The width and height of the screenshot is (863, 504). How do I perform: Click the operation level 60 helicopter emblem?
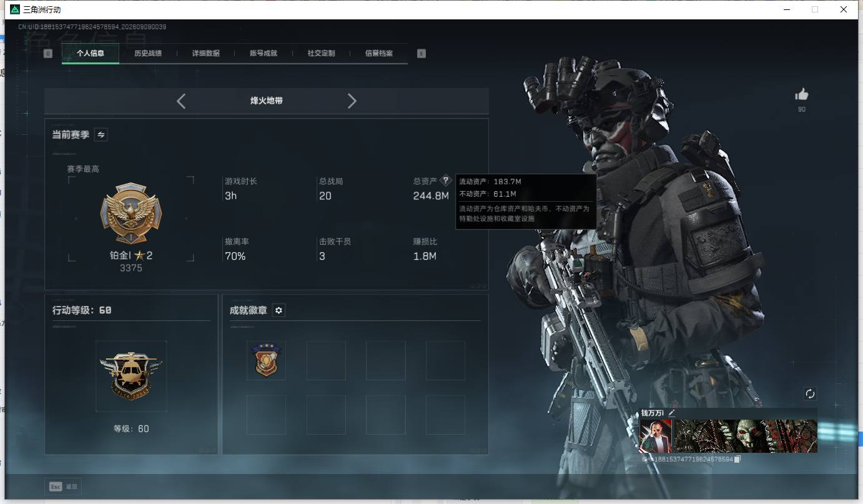(131, 375)
